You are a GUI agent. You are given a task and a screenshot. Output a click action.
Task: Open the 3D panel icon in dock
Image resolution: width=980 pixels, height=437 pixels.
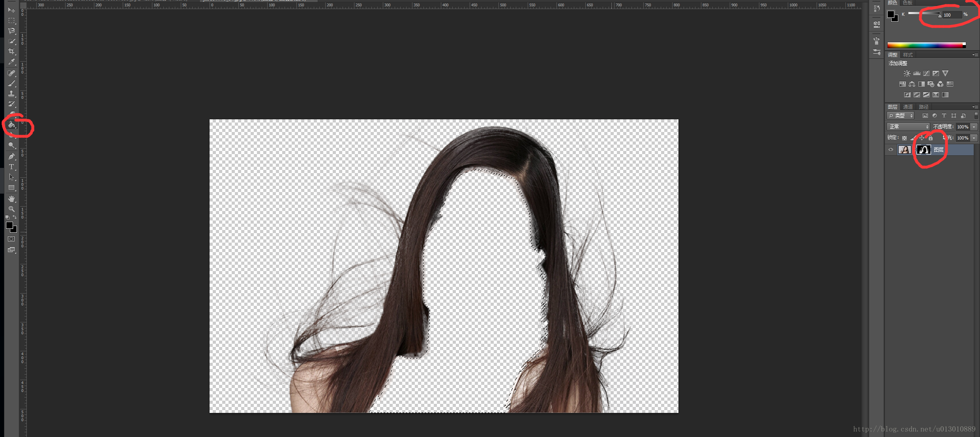click(x=877, y=24)
